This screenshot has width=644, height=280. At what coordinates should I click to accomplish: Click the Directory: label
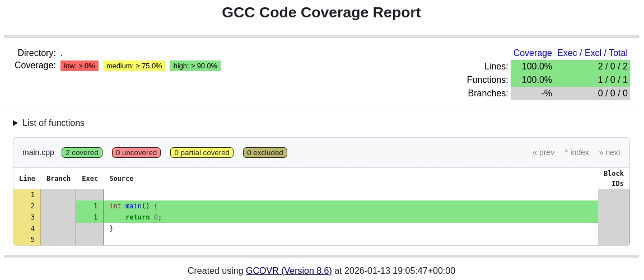point(36,53)
